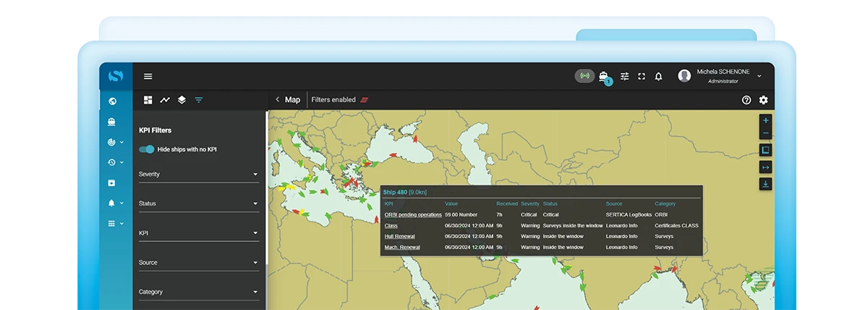Viewport: 868px width, 310px height.
Task: Zoom in the map with plus button
Action: 765,120
